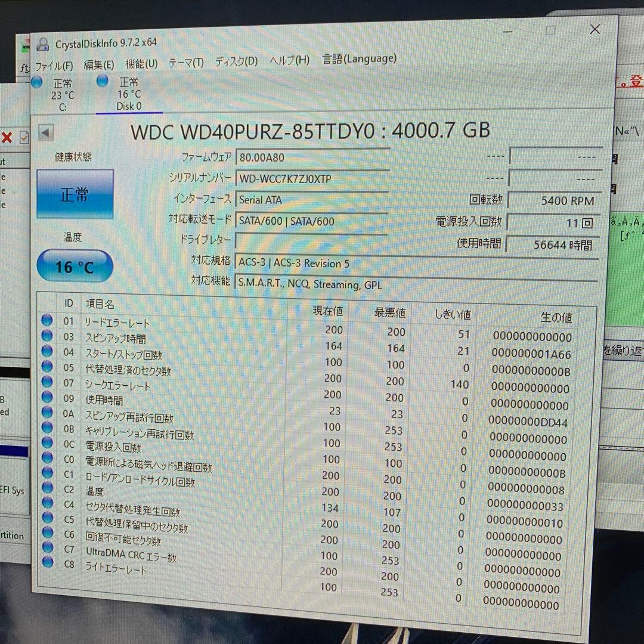Screen dimensions: 644x644
Task: Click the 5400 RPM rotation value
Action: coord(555,200)
